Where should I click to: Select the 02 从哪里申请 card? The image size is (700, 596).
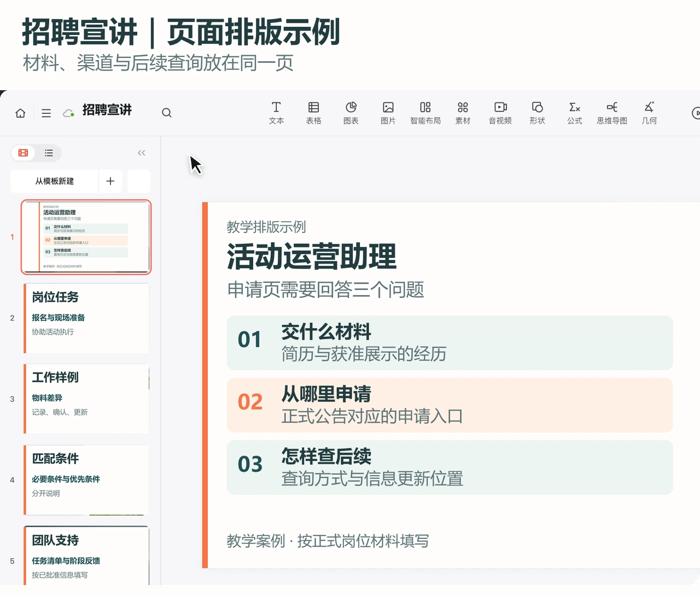point(450,405)
